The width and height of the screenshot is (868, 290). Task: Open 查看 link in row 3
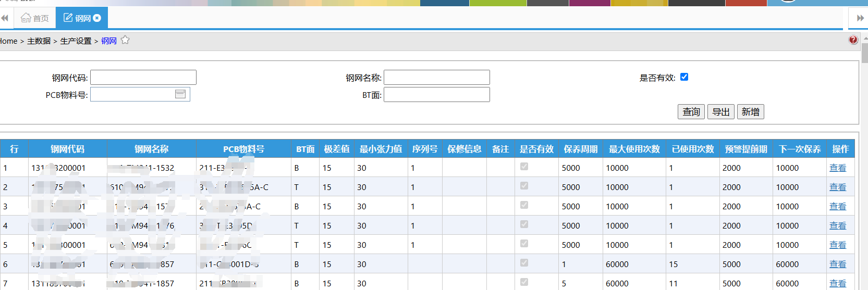(838, 206)
